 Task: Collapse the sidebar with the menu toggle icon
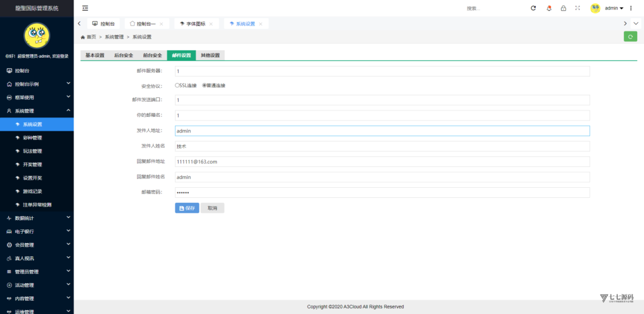click(86, 8)
